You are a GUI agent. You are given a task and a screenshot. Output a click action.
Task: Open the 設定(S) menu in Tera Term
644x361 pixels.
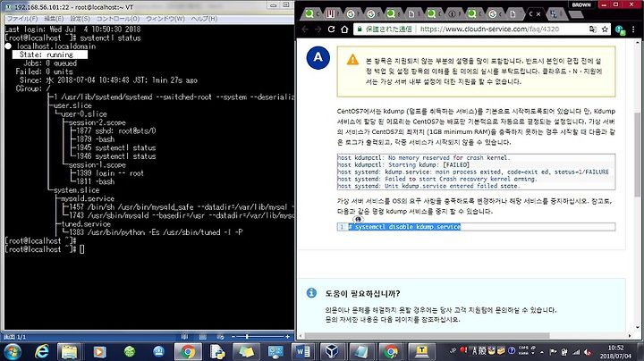pyautogui.click(x=80, y=19)
